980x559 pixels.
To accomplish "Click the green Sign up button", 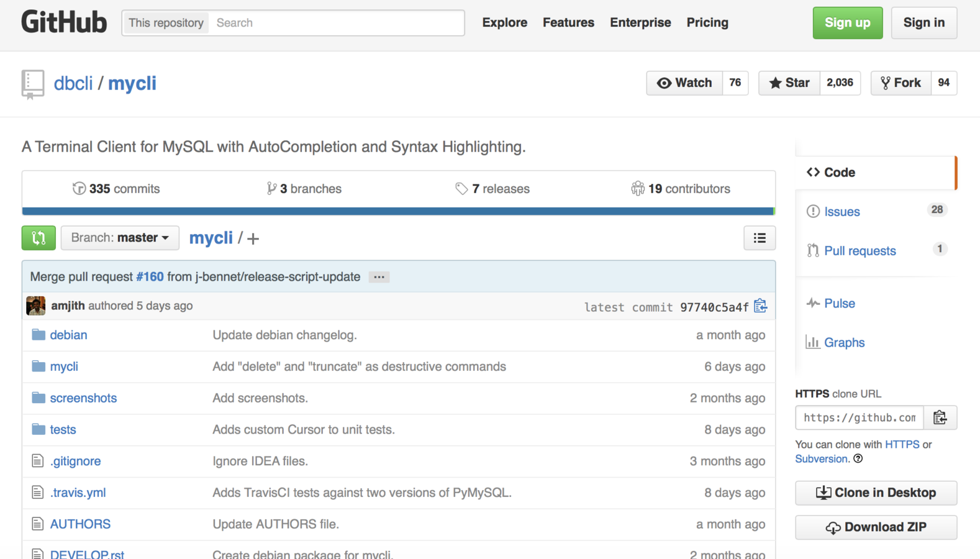I will point(848,23).
